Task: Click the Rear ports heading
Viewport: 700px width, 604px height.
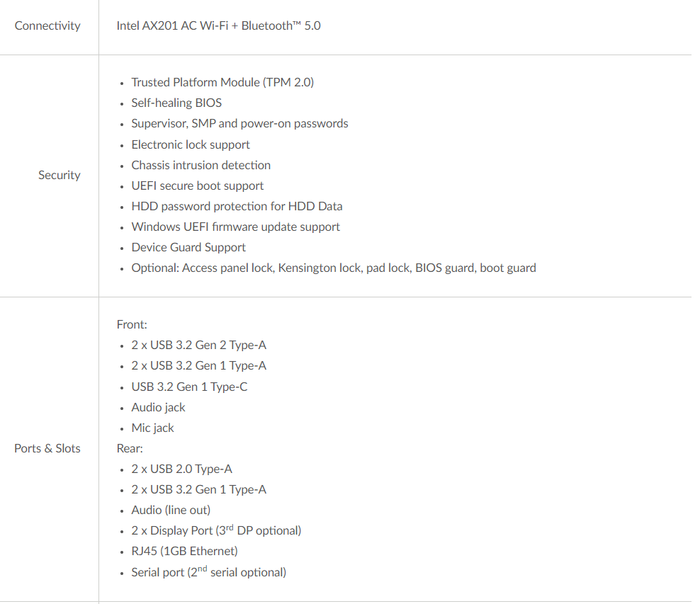Action: point(130,448)
